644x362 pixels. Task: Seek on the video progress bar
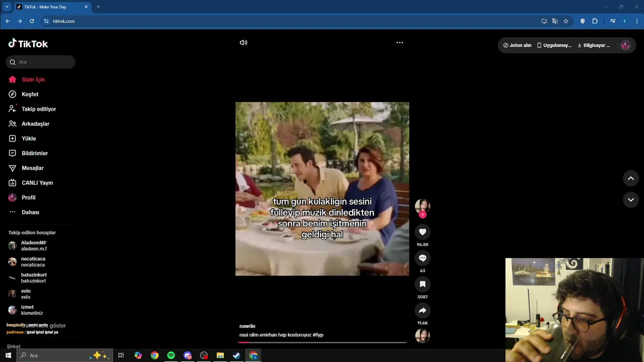(x=322, y=342)
